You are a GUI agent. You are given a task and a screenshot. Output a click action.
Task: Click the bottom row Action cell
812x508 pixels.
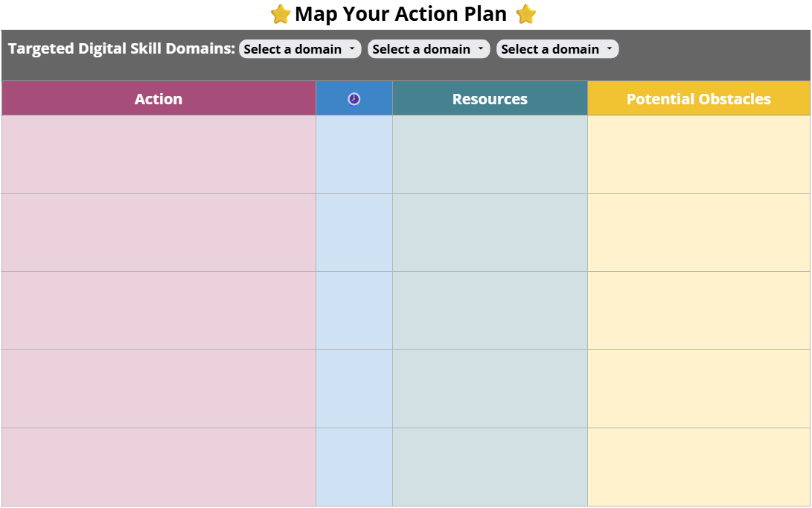pos(158,467)
